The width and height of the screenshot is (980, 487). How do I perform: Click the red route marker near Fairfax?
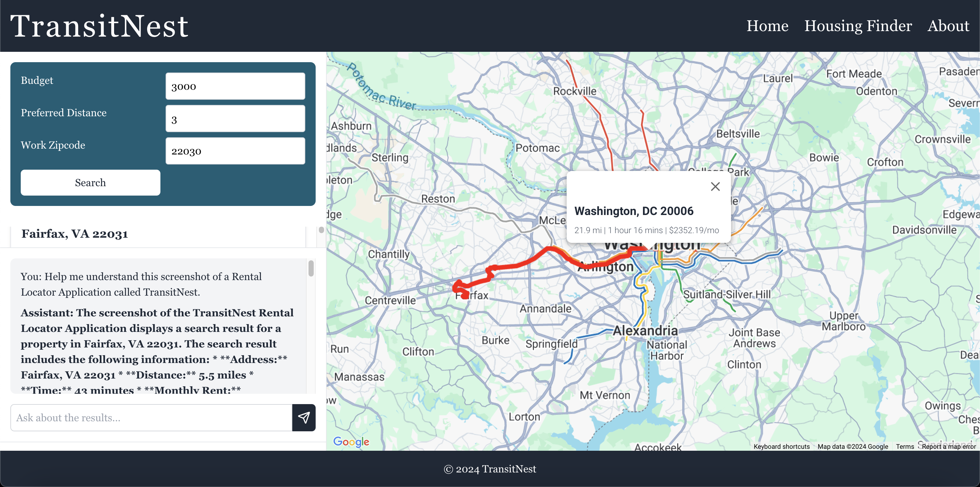pyautogui.click(x=465, y=295)
